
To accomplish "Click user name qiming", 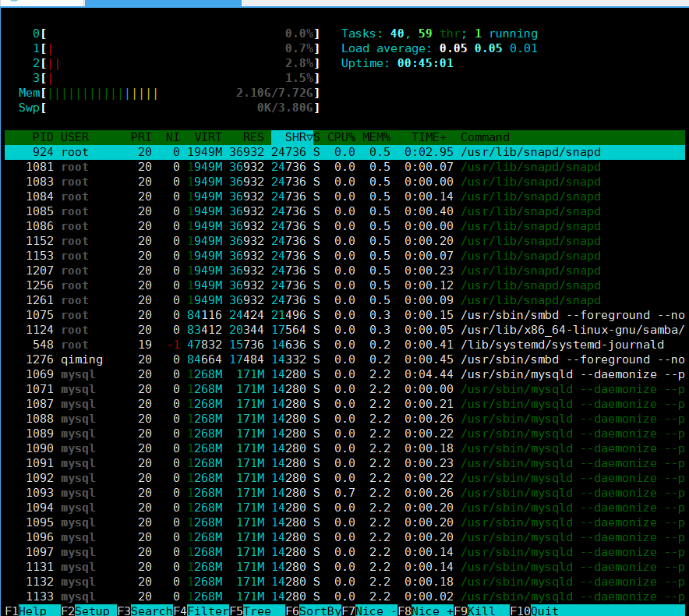I will (x=82, y=359).
